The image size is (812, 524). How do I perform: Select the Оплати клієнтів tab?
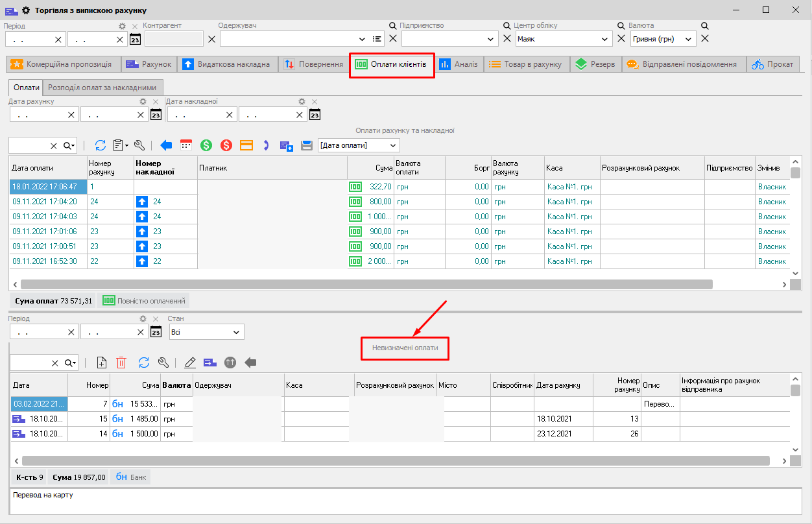click(x=391, y=64)
